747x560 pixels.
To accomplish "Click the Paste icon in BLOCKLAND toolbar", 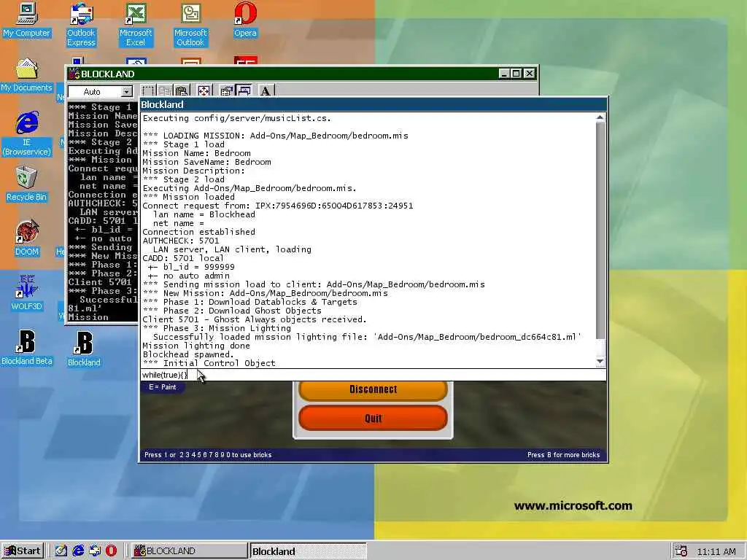I will (182, 91).
